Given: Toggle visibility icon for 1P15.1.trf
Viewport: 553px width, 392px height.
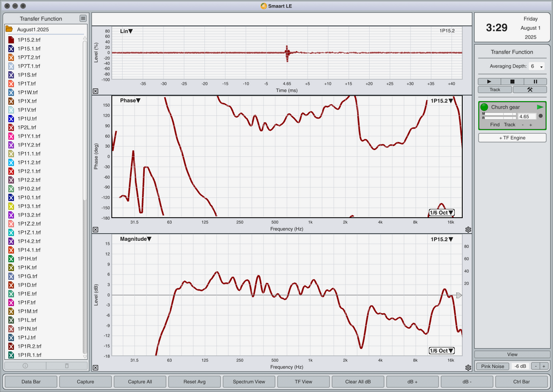Looking at the screenshot, I should [11, 49].
